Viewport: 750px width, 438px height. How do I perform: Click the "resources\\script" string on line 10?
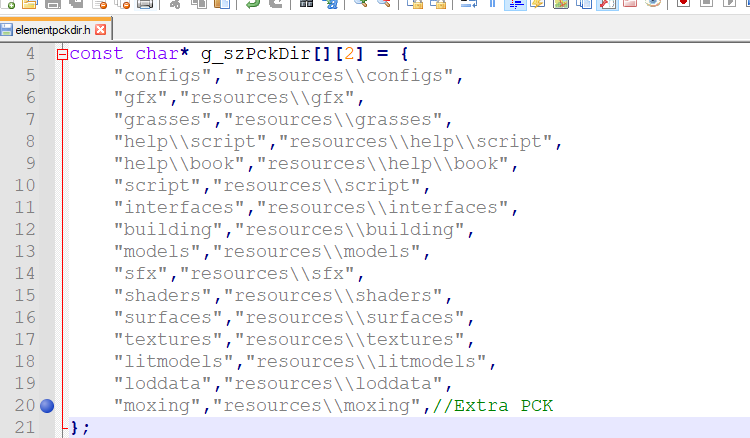pyautogui.click(x=317, y=186)
